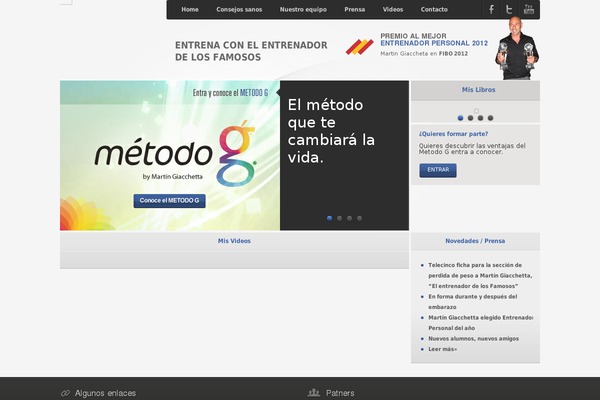600x400 pixels.
Task: Click the El método que te cambiará la vida text
Action: (331, 131)
